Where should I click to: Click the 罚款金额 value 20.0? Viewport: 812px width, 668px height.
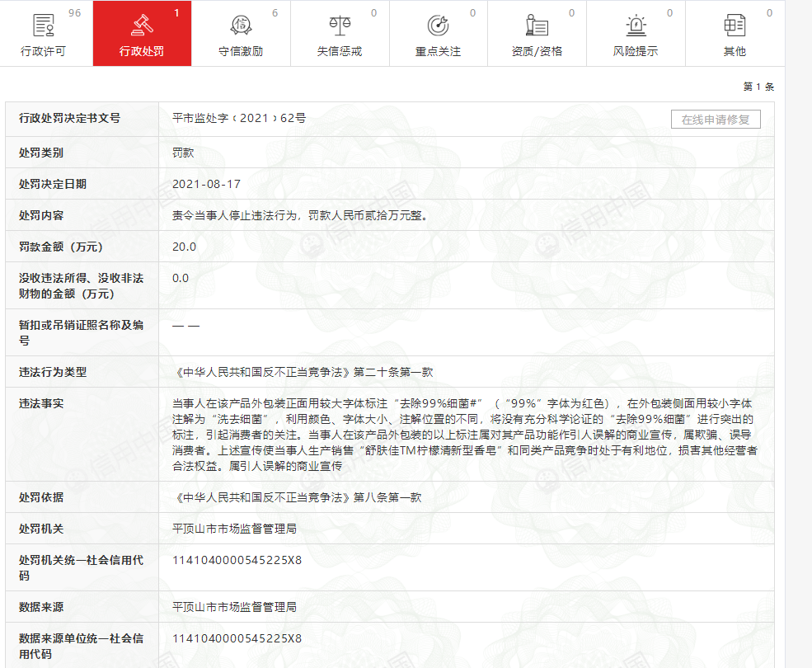pos(185,247)
